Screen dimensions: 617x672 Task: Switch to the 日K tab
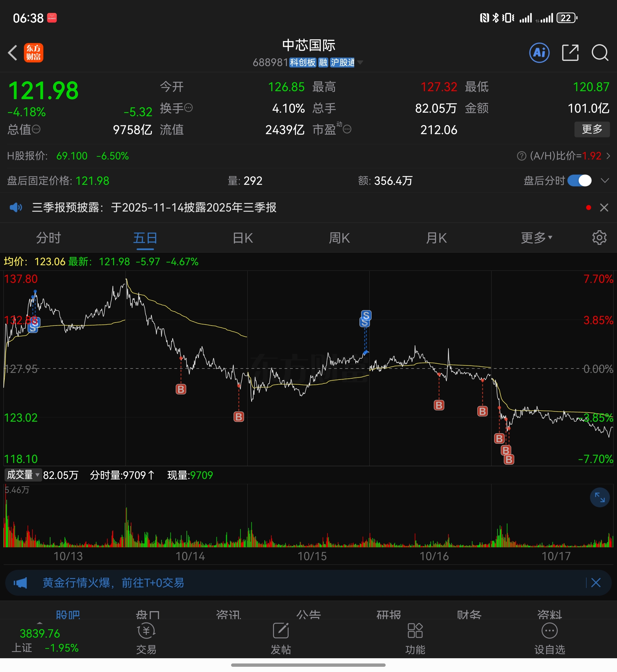click(243, 238)
